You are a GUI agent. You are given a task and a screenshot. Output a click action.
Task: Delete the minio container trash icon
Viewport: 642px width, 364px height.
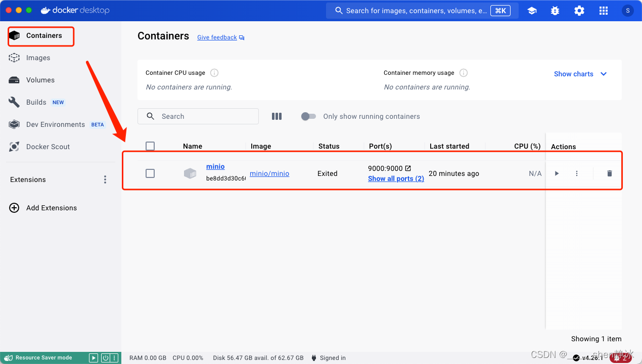tap(609, 173)
